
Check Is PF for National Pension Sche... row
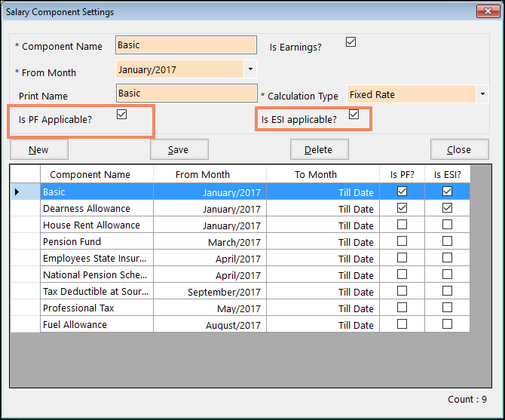coord(402,274)
